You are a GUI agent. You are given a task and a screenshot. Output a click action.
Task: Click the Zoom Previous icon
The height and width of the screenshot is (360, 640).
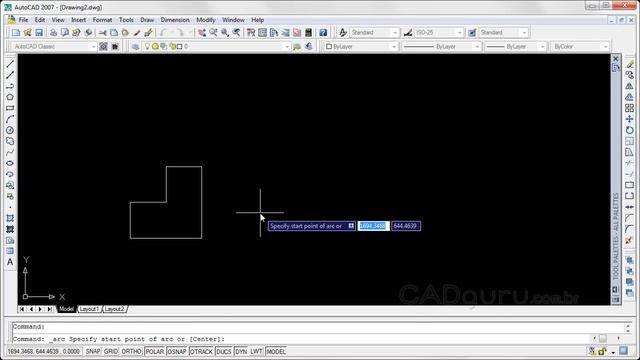[236, 33]
